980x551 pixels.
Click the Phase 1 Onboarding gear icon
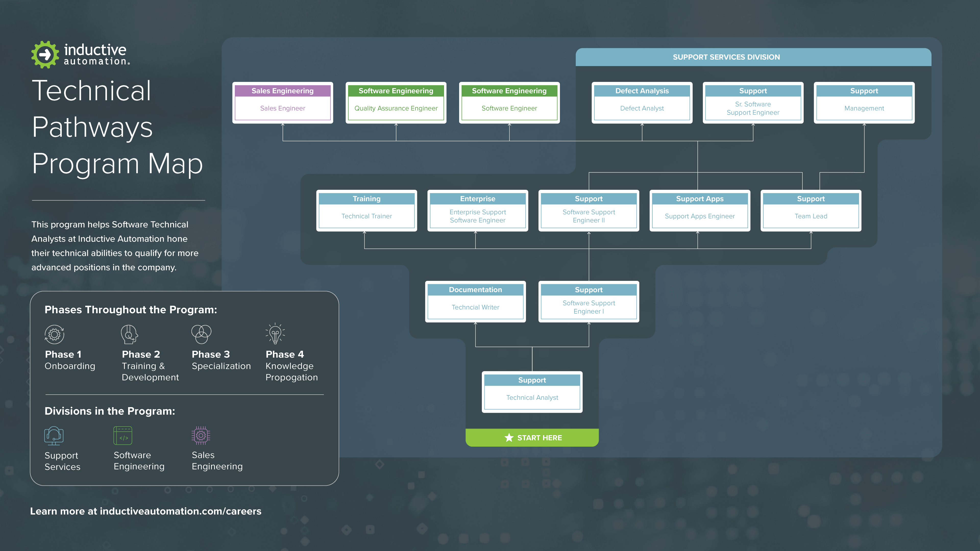[54, 335]
